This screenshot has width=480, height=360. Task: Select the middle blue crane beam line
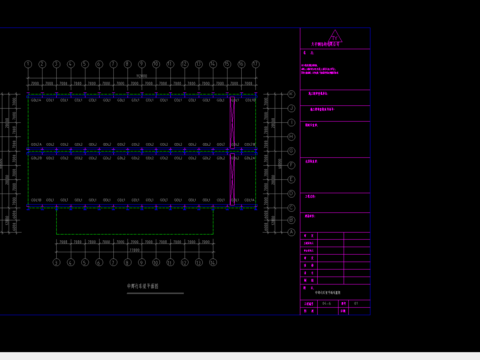(x=142, y=152)
